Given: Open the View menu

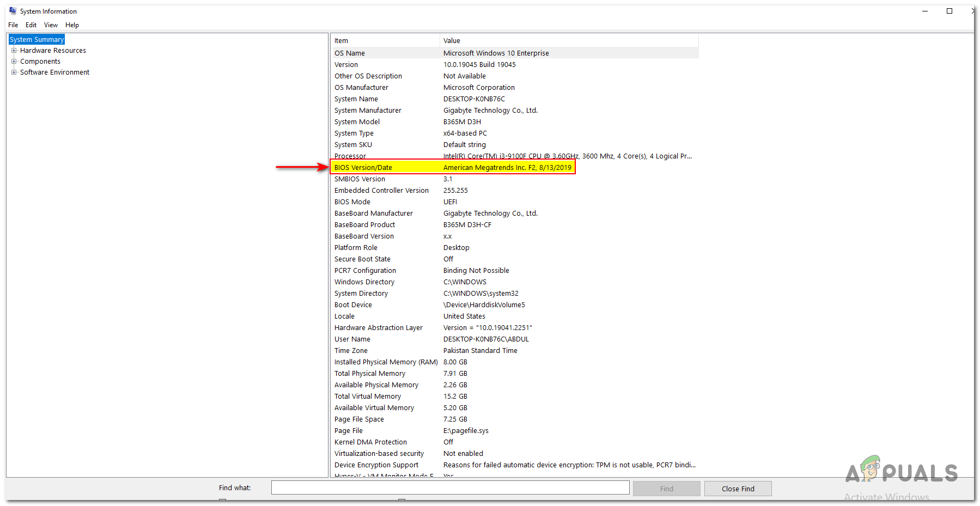Looking at the screenshot, I should point(51,25).
